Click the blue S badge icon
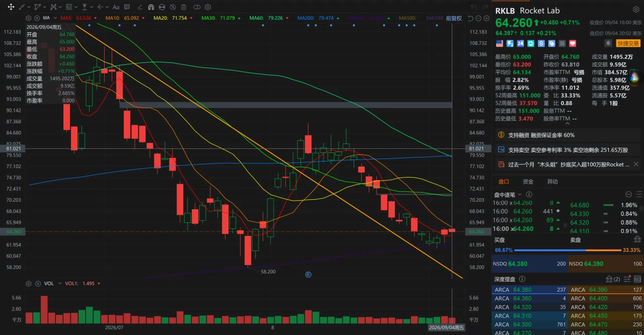Image resolution: width=644 pixels, height=335 pixels. point(541,43)
